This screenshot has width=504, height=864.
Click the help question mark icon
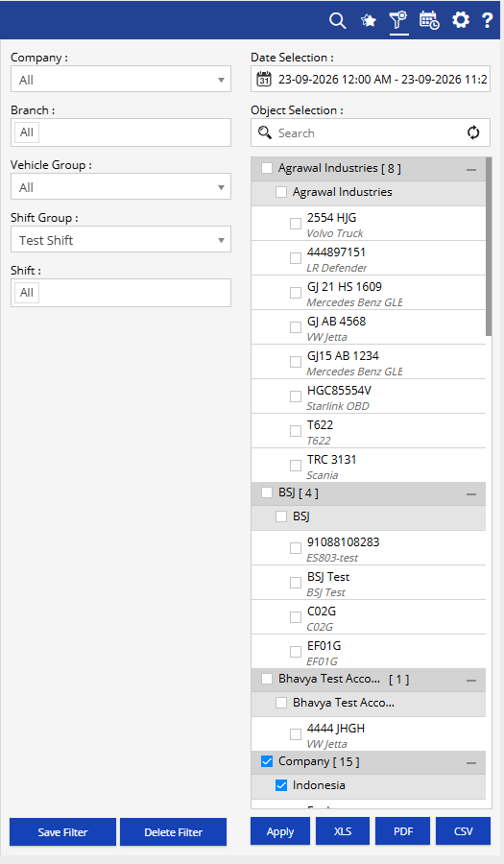tap(487, 20)
